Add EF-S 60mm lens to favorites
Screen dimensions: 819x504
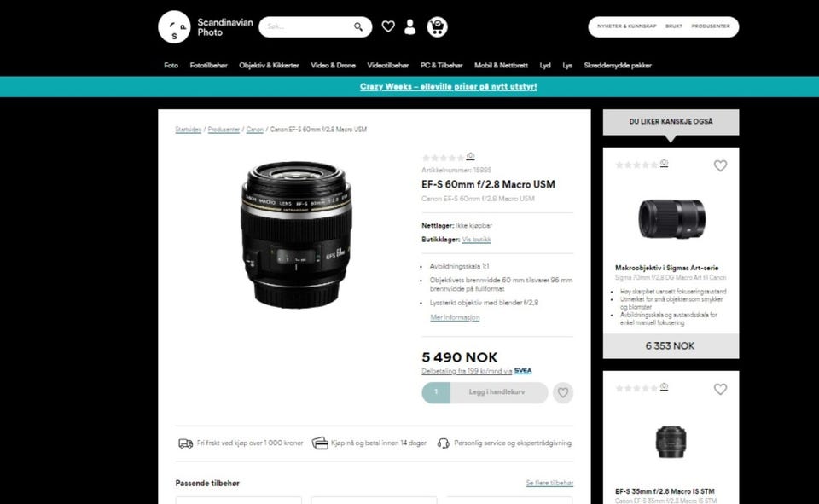(562, 392)
